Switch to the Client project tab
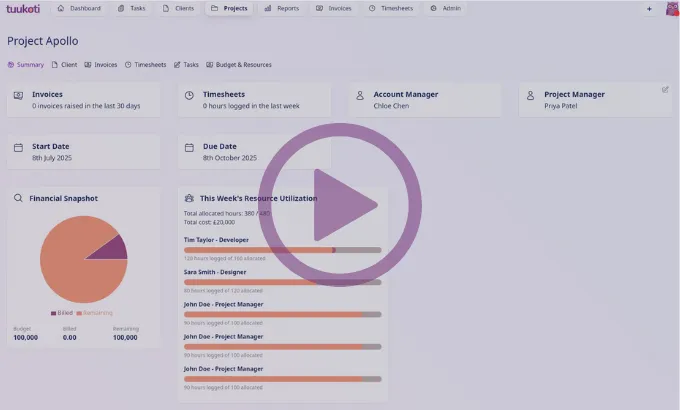This screenshot has width=680, height=410. [x=64, y=65]
